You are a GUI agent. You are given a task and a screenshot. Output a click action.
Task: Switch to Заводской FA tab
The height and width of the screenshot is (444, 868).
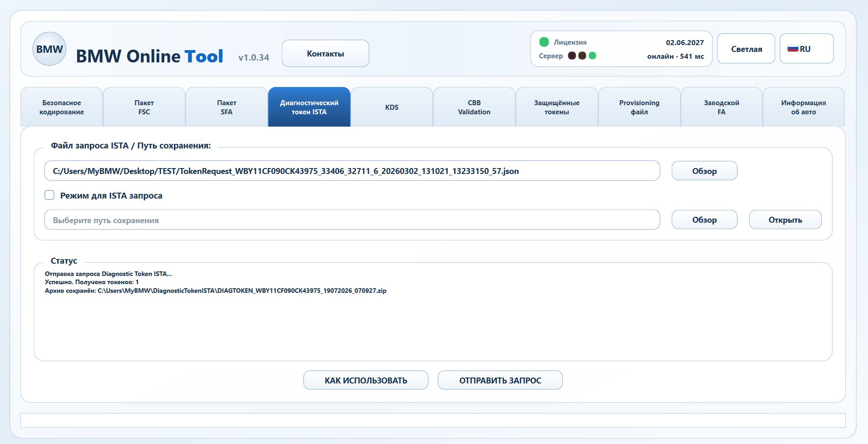(721, 107)
